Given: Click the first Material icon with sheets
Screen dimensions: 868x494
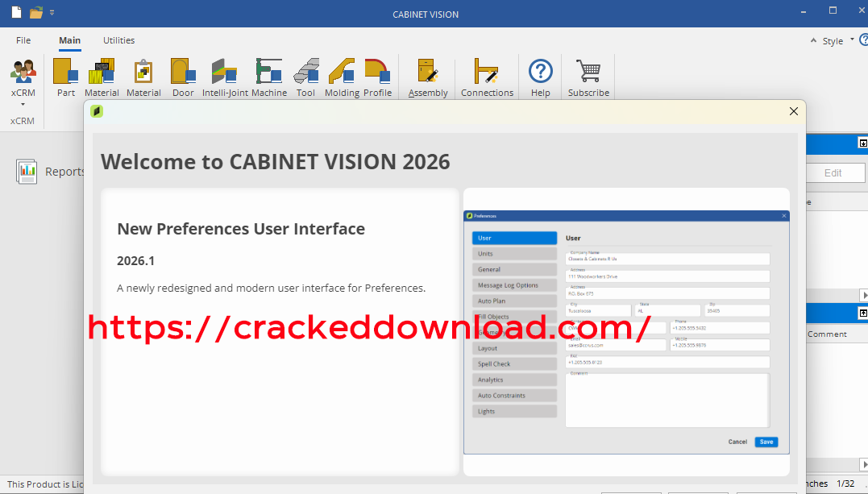Looking at the screenshot, I should click(102, 71).
